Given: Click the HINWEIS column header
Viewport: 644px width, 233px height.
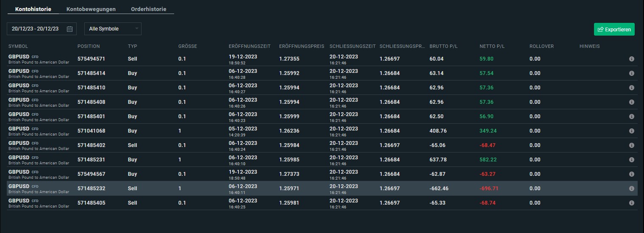Looking at the screenshot, I should click(590, 46).
